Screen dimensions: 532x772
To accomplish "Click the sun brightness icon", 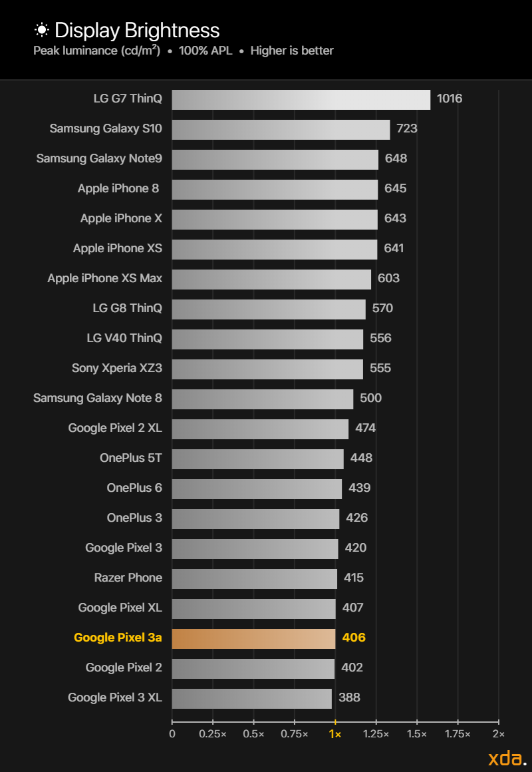I will point(42,30).
